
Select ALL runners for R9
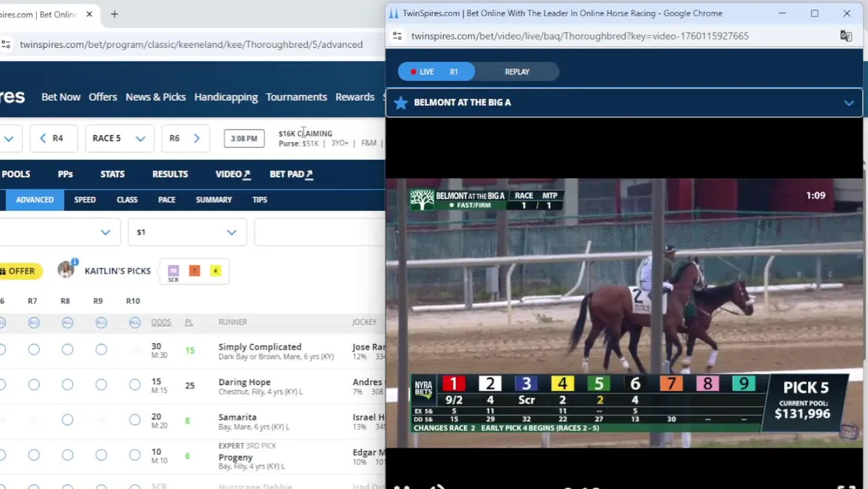[101, 323]
